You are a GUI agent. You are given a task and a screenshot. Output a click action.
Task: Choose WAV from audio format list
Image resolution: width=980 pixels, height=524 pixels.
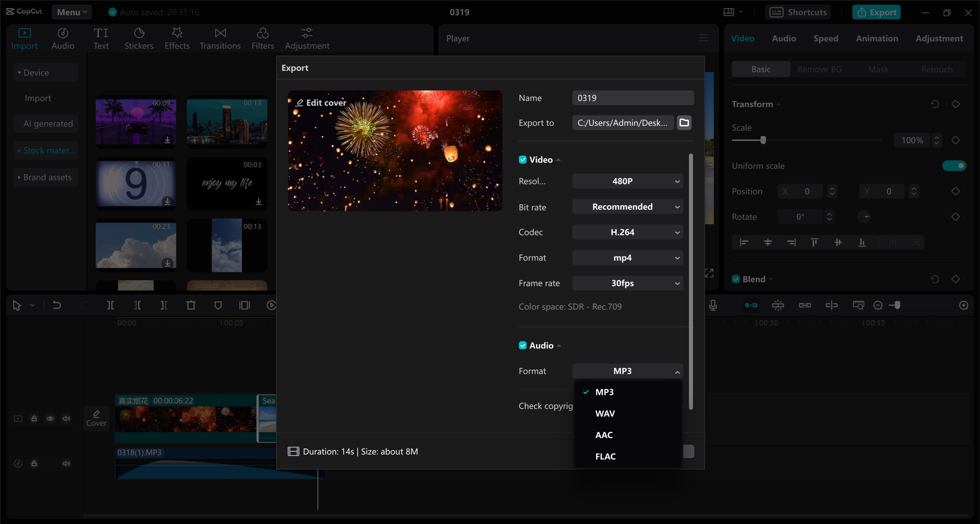coord(605,414)
